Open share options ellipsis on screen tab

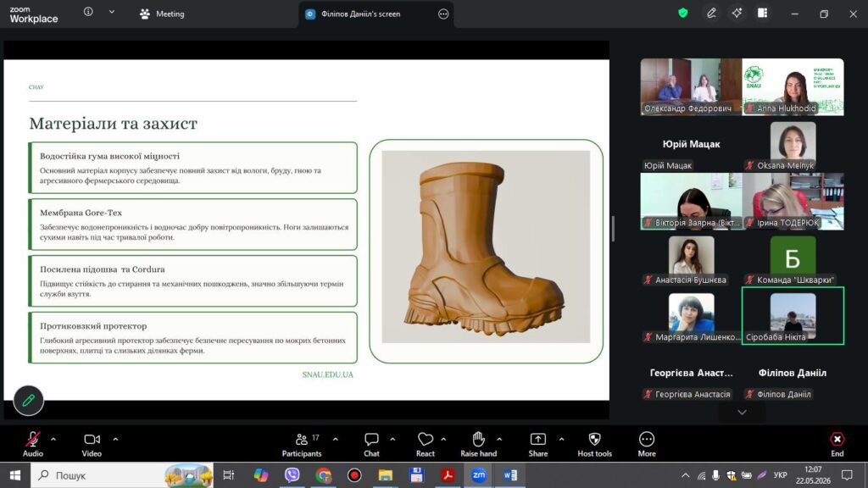click(x=443, y=14)
